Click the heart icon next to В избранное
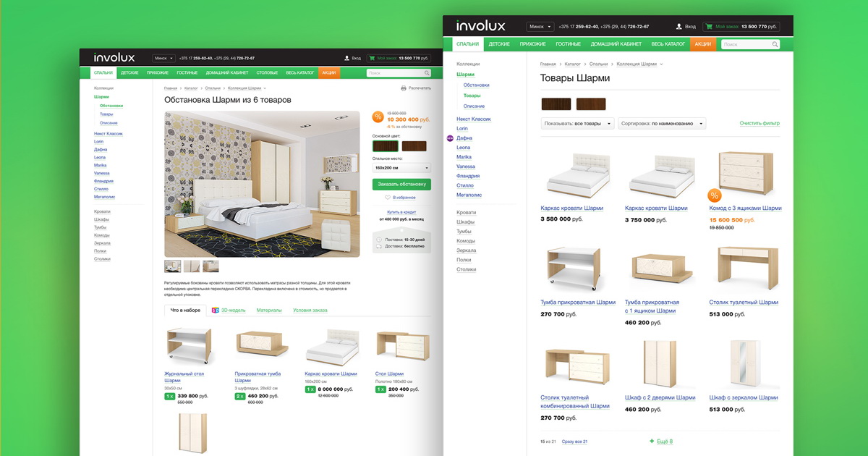Screen dimensions: 868x456 pos(388,197)
